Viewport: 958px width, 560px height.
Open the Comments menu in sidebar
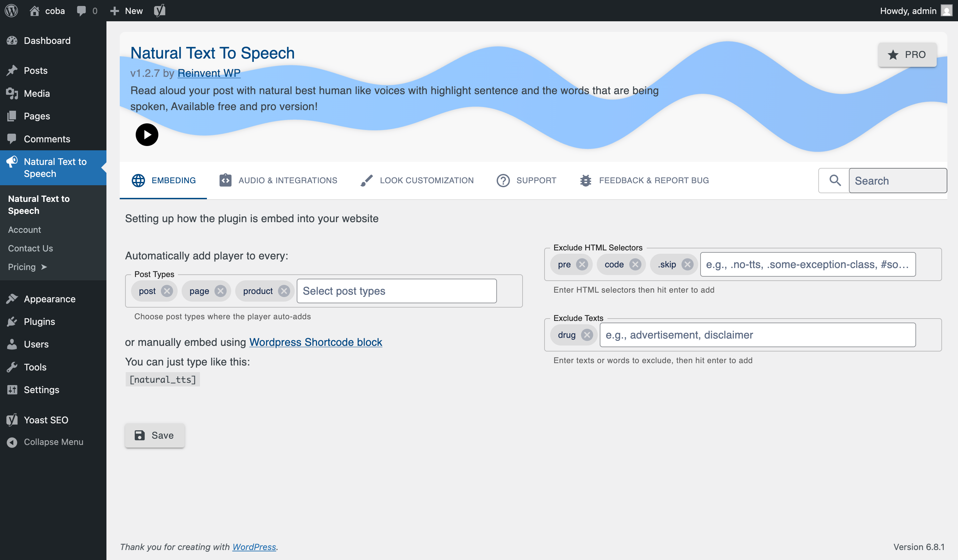(53, 139)
